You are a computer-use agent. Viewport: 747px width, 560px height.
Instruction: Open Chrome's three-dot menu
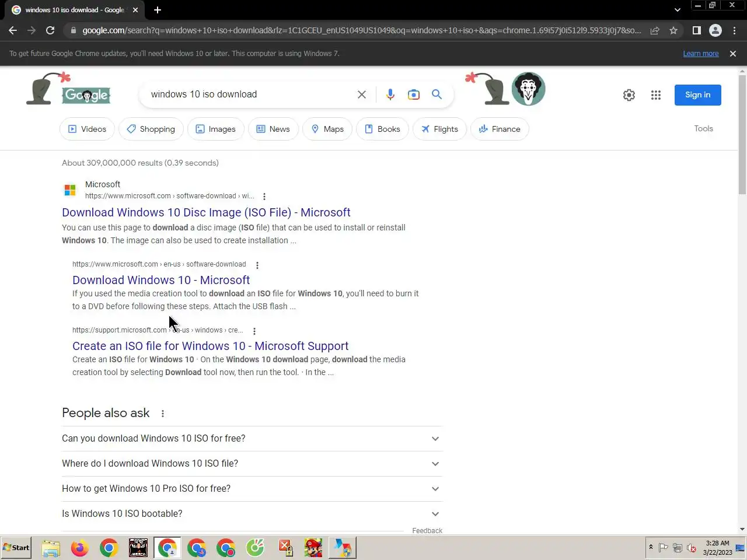click(x=734, y=30)
